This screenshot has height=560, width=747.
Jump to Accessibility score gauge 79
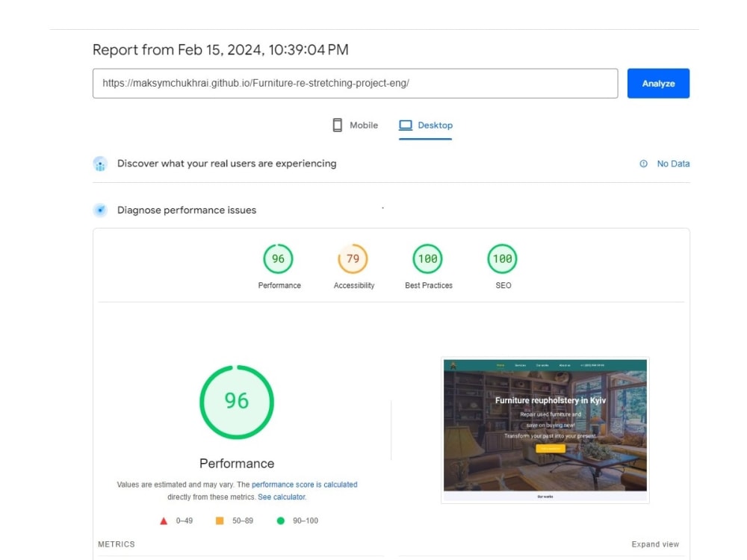pyautogui.click(x=353, y=258)
